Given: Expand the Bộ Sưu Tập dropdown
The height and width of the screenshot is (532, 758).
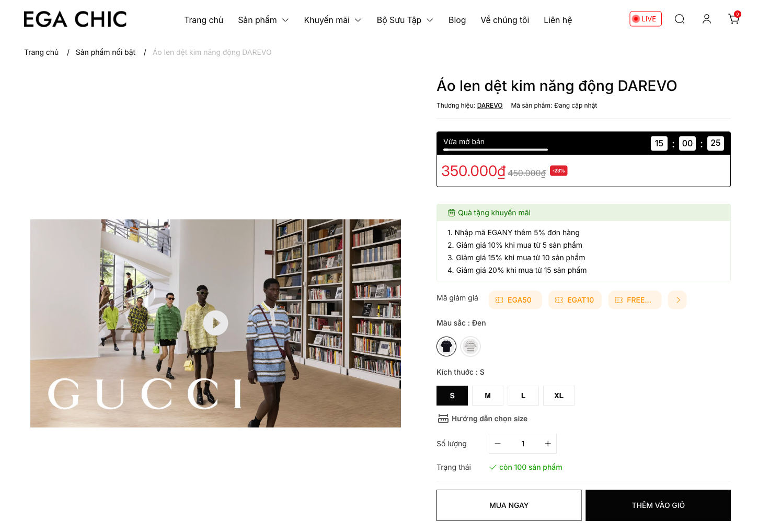Looking at the screenshot, I should tap(405, 20).
